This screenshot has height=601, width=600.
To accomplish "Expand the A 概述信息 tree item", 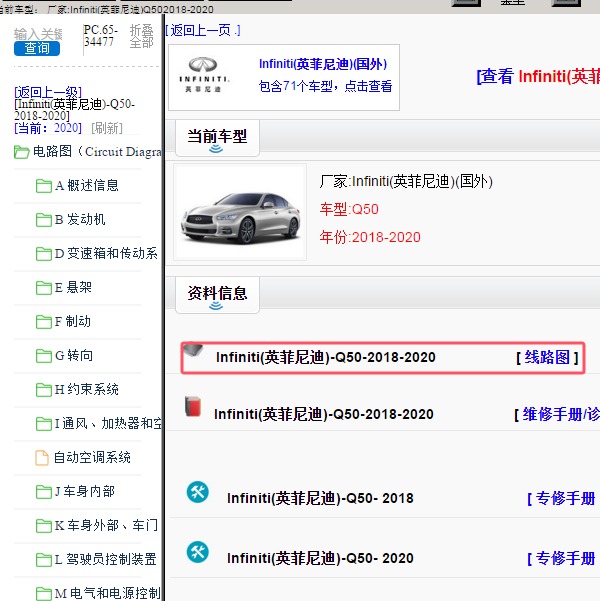I will pyautogui.click(x=87, y=186).
